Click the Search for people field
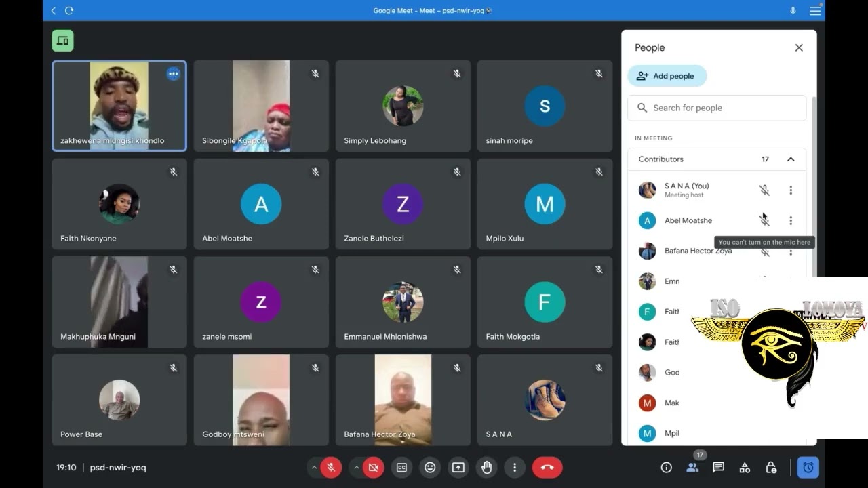This screenshot has height=488, width=868. tap(717, 108)
